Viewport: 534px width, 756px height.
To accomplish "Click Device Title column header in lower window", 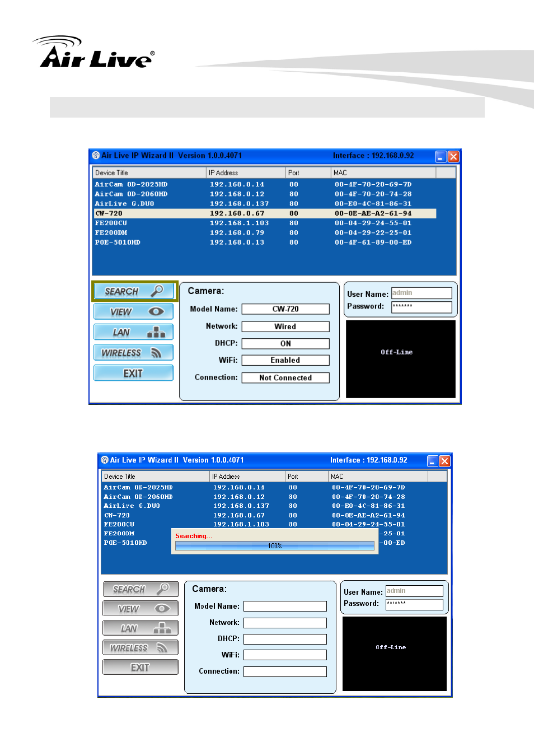I will pos(156,477).
